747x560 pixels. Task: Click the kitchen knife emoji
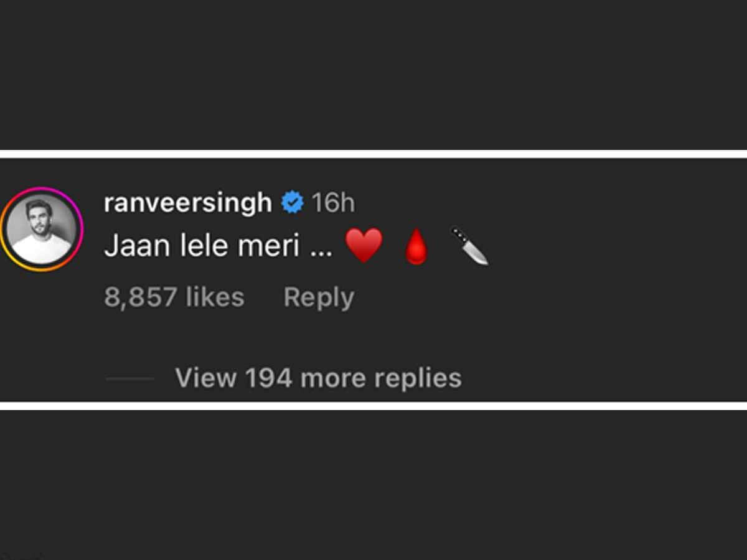[469, 246]
